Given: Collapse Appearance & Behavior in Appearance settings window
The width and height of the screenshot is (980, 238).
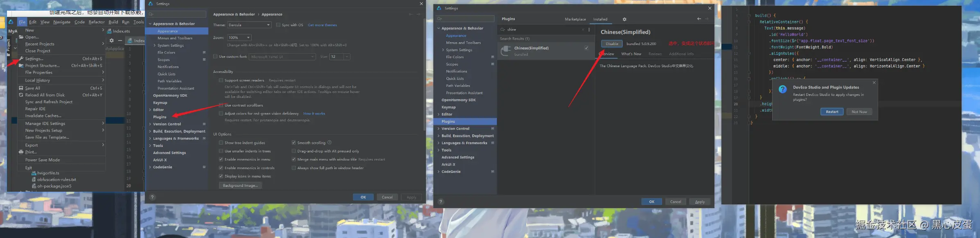Looking at the screenshot, I should [x=150, y=24].
